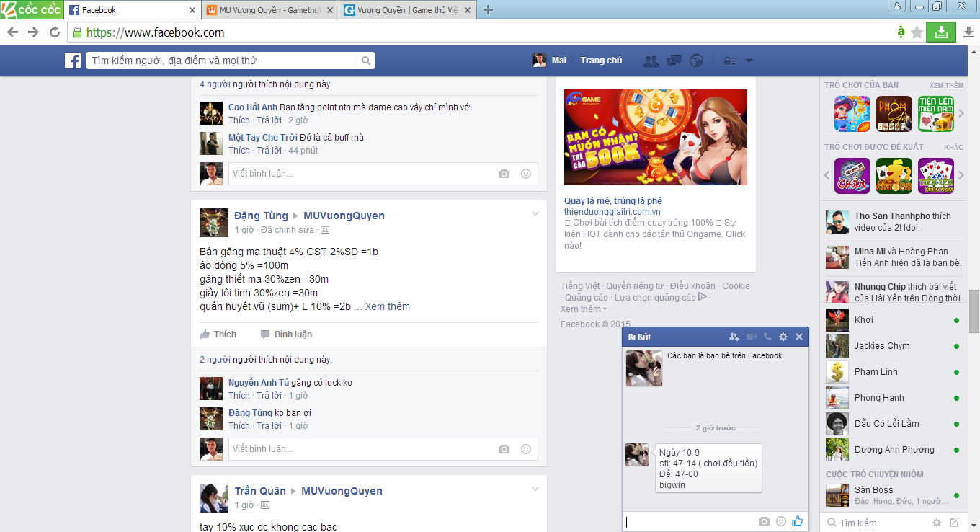Like Đặng Tùng's post
The width and height of the screenshot is (980, 532).
point(218,334)
